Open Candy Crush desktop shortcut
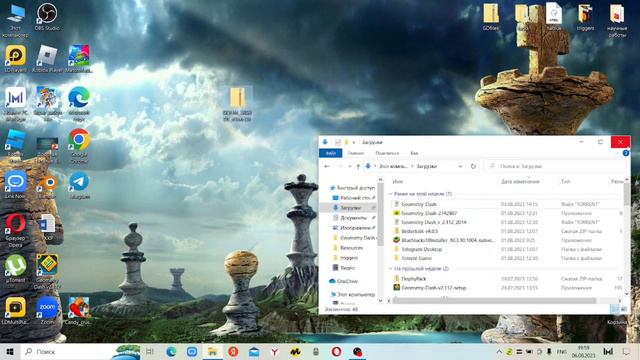This screenshot has height=360, width=640. point(79,311)
